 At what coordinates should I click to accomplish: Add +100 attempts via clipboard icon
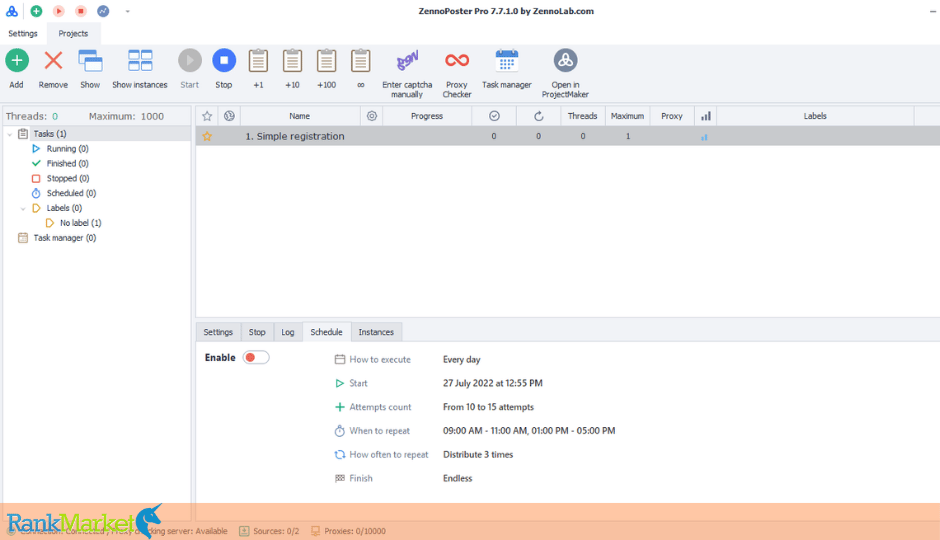[327, 61]
